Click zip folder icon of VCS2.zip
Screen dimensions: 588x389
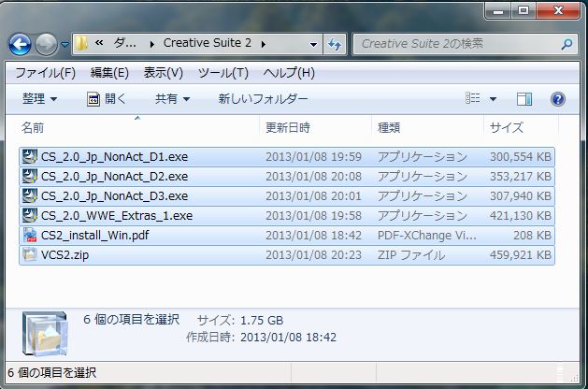tap(30, 254)
